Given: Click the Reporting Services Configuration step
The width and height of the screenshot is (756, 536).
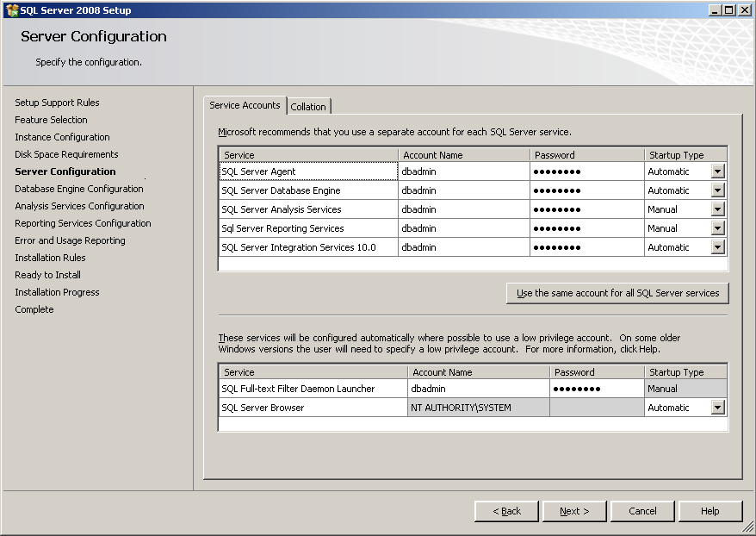Looking at the screenshot, I should pos(83,223).
